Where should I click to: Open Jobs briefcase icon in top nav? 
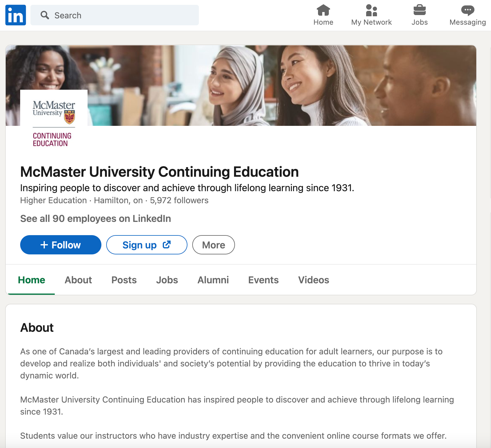(420, 10)
